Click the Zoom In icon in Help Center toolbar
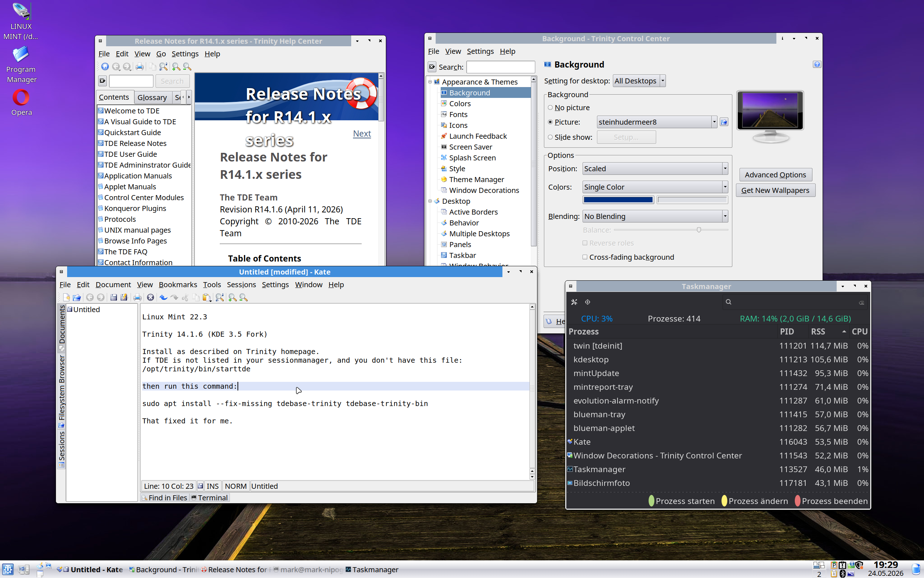This screenshot has width=924, height=578. (x=176, y=66)
